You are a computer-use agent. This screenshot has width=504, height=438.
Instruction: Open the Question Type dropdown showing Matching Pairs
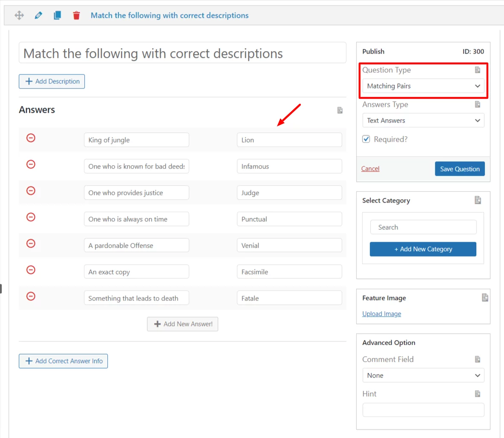[x=423, y=86]
